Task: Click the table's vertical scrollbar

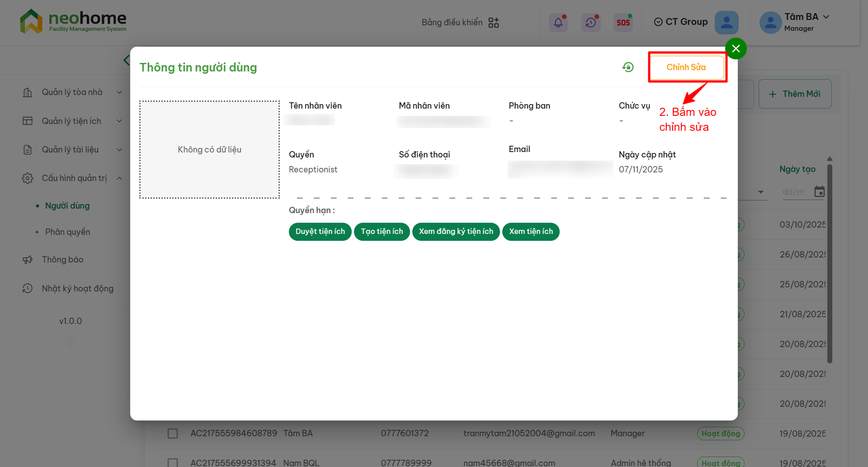Action: coord(830,262)
